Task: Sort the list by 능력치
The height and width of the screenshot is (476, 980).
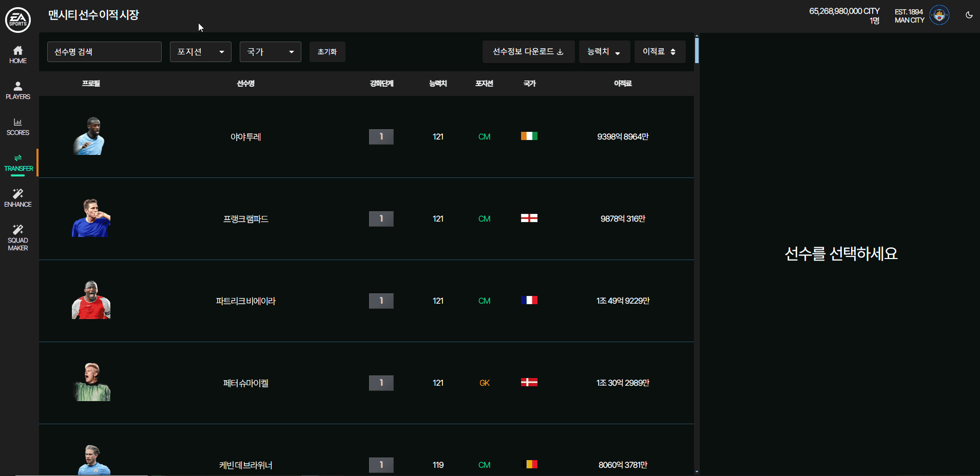Action: [604, 52]
